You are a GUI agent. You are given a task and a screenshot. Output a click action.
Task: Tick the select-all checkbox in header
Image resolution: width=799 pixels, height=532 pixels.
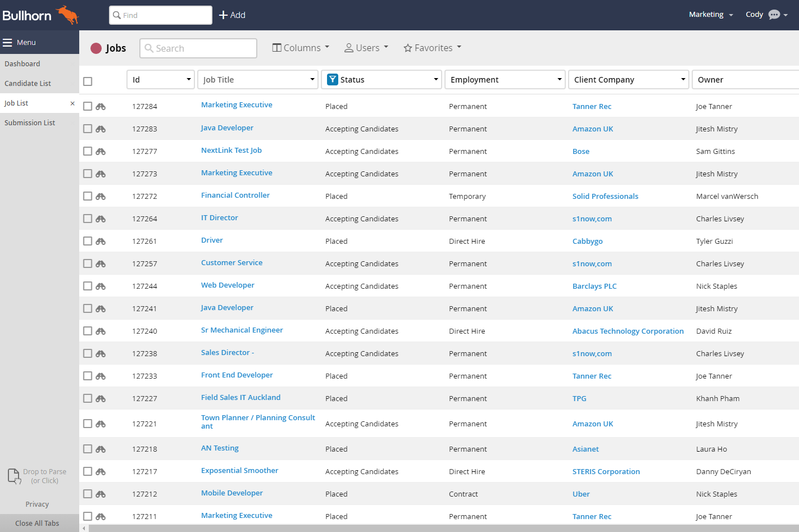click(x=88, y=81)
